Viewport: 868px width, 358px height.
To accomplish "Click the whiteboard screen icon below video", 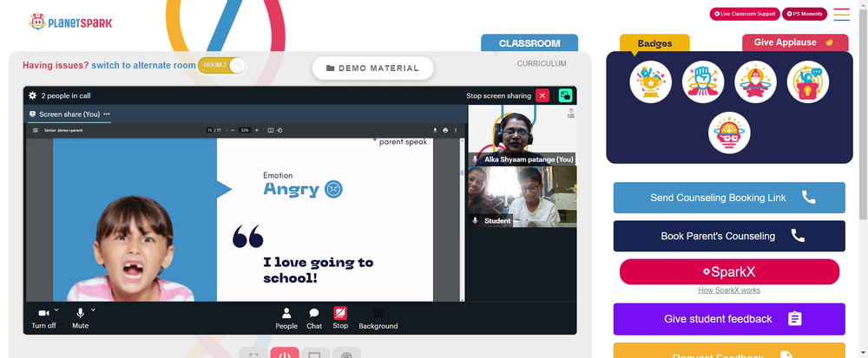I will click(315, 354).
